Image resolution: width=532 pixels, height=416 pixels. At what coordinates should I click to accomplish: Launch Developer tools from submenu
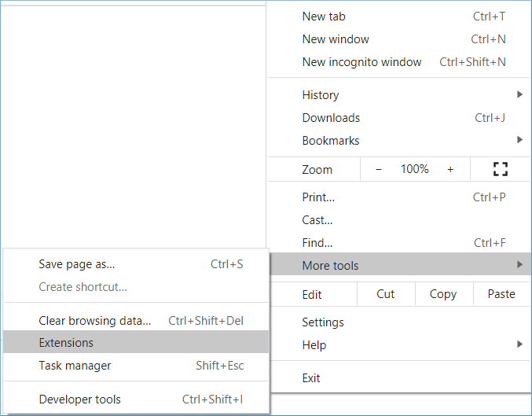[x=136, y=399]
